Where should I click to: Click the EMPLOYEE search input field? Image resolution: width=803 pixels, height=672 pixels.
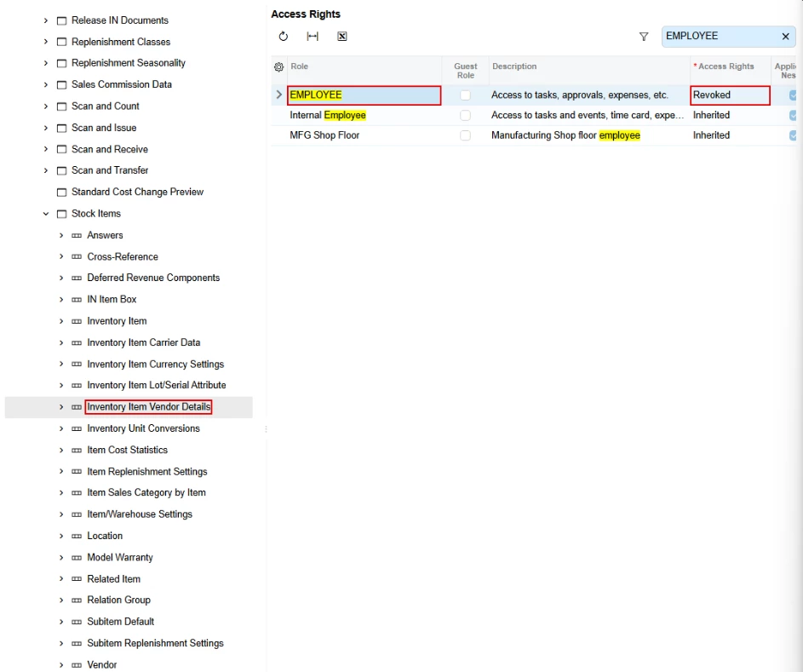coord(720,37)
